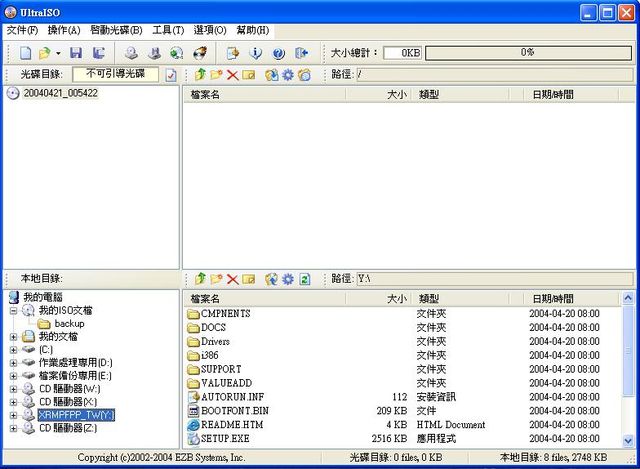Click the make CD image icon
The width and height of the screenshot is (640, 469).
coord(131,53)
